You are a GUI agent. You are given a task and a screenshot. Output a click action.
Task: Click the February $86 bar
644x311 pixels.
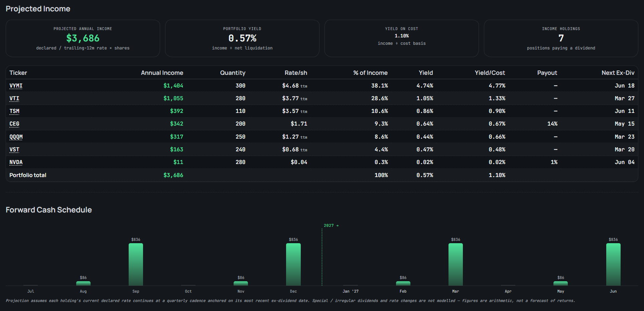(403, 283)
